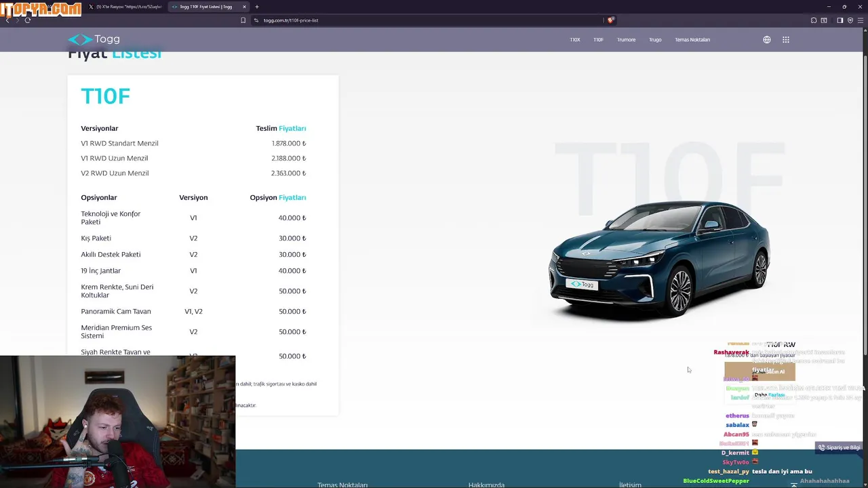This screenshot has height=488, width=868.
Task: Click the browser forward arrow
Action: pyautogui.click(x=17, y=20)
